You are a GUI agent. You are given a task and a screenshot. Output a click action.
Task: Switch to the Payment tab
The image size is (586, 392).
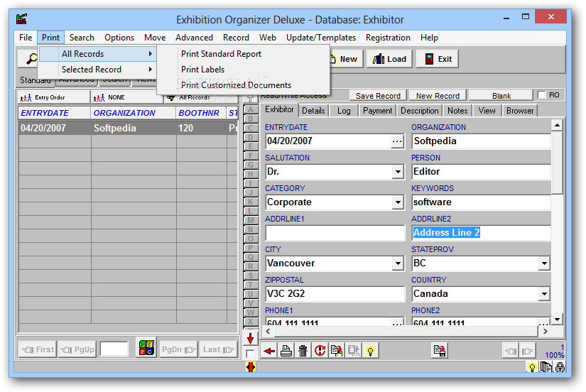tap(377, 111)
